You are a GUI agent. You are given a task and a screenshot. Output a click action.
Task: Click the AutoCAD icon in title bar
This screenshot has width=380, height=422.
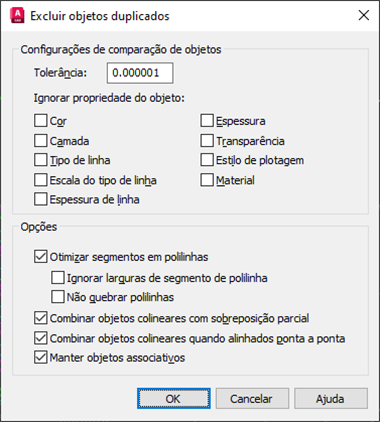tap(17, 16)
